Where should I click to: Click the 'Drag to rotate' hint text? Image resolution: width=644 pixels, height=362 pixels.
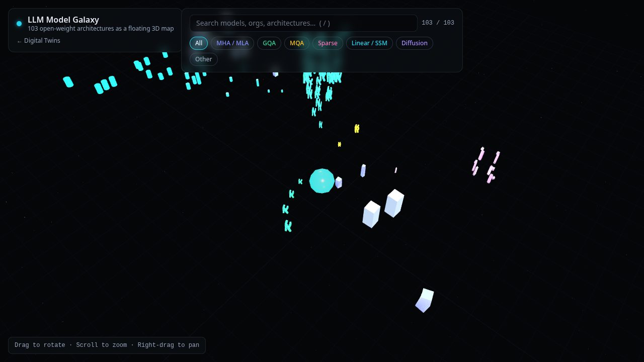click(107, 345)
